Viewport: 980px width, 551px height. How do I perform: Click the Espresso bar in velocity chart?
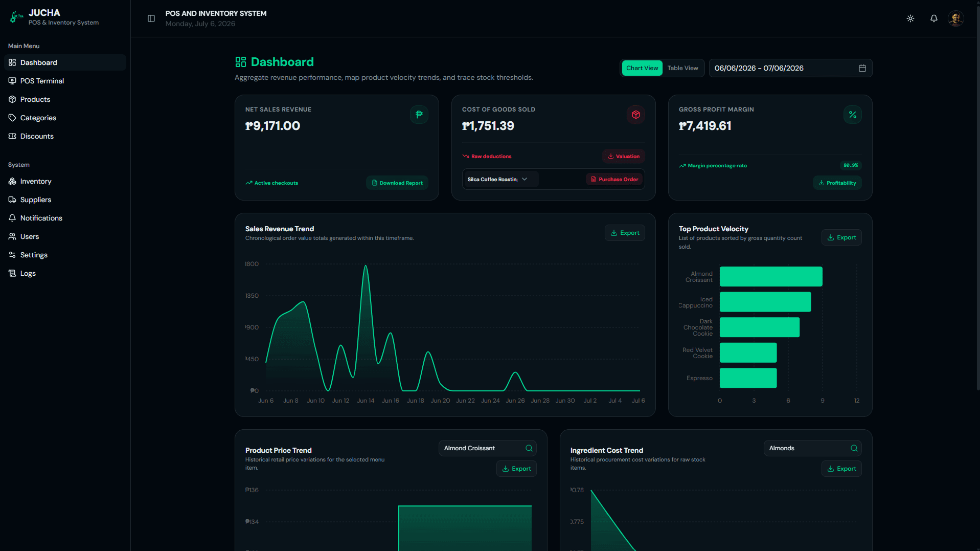tap(748, 378)
